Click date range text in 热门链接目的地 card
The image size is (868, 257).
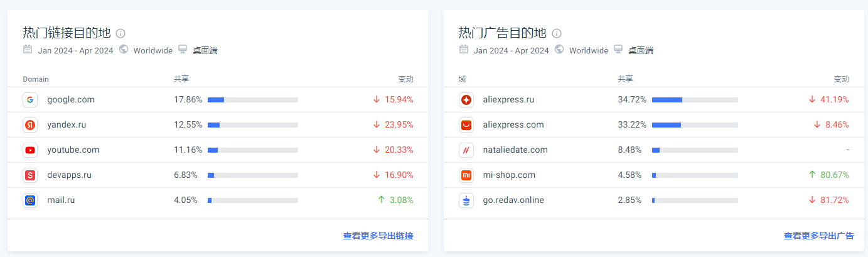(75, 51)
